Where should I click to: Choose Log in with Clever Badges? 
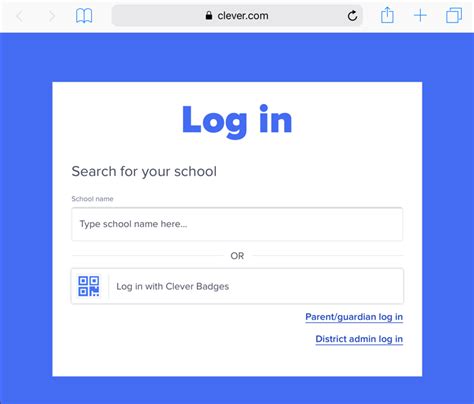click(x=237, y=286)
